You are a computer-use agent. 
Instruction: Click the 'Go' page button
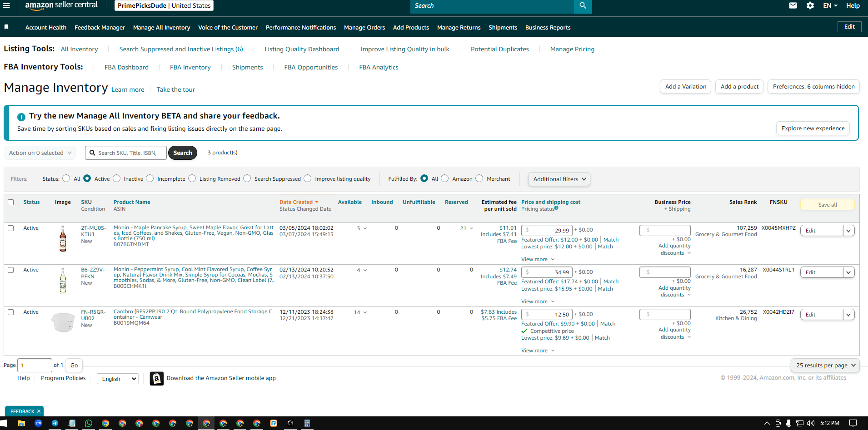[x=74, y=366]
